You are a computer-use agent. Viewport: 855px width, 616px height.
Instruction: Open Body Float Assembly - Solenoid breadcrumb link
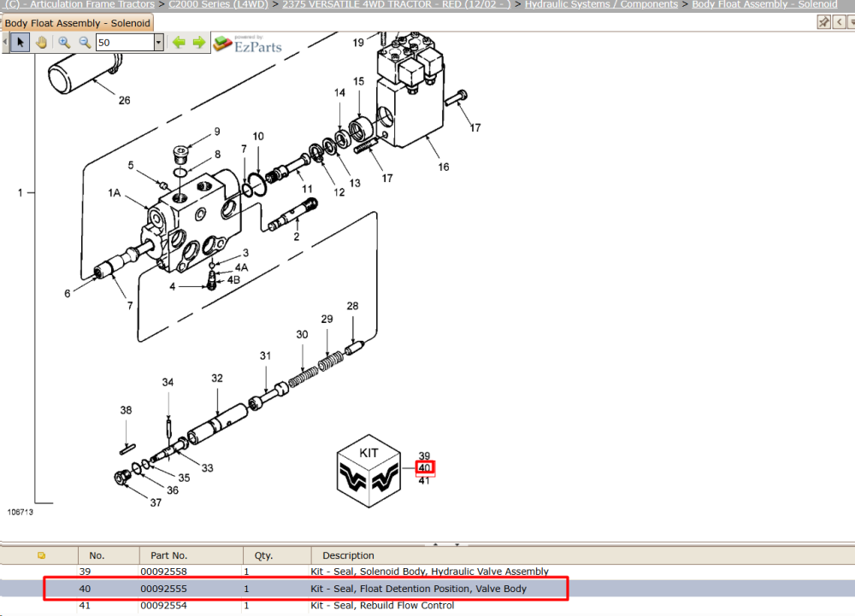(x=764, y=4)
